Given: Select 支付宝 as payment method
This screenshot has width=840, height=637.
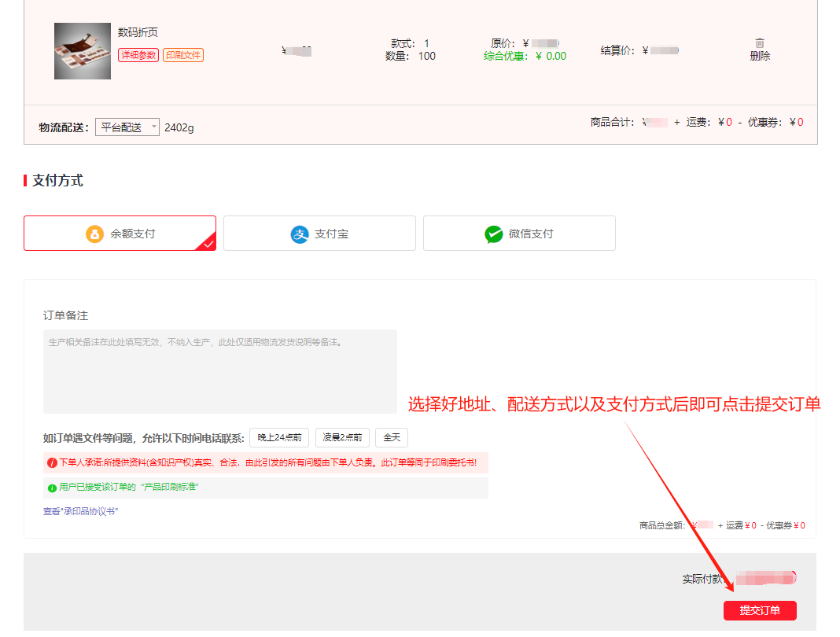Looking at the screenshot, I should (319, 234).
